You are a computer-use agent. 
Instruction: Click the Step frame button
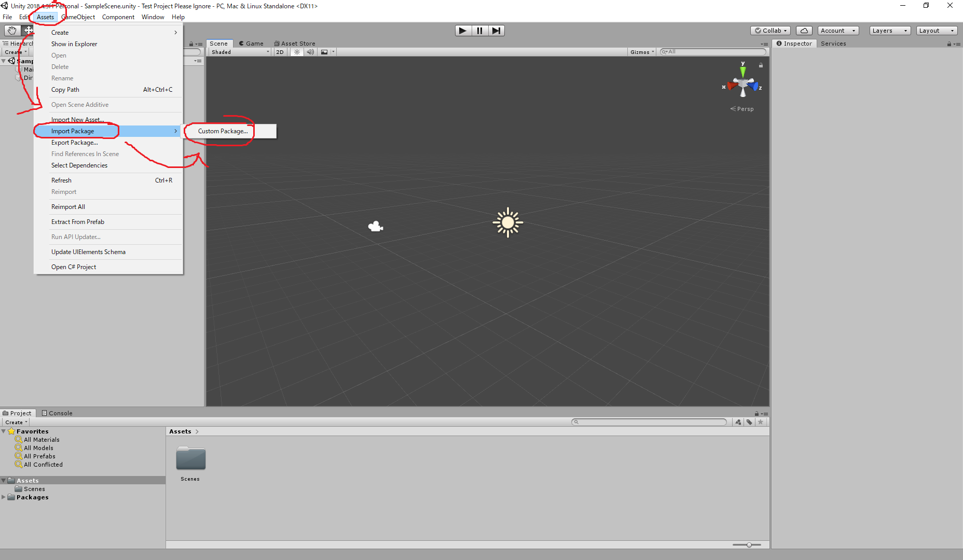[497, 30]
